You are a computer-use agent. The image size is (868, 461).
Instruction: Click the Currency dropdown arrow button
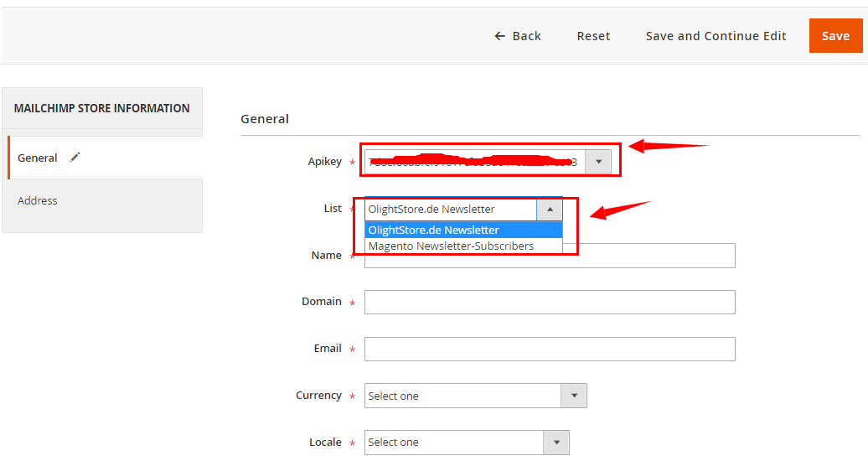tap(574, 396)
